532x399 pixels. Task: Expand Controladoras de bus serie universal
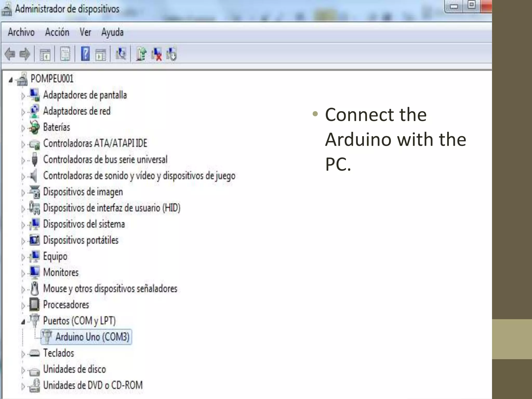pos(23,161)
